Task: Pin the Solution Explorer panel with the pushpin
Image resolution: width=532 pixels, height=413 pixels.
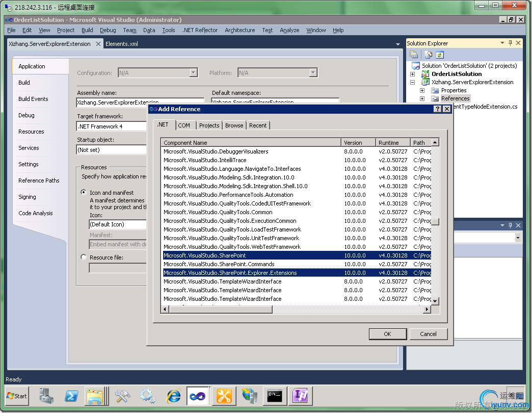Action: [510, 43]
